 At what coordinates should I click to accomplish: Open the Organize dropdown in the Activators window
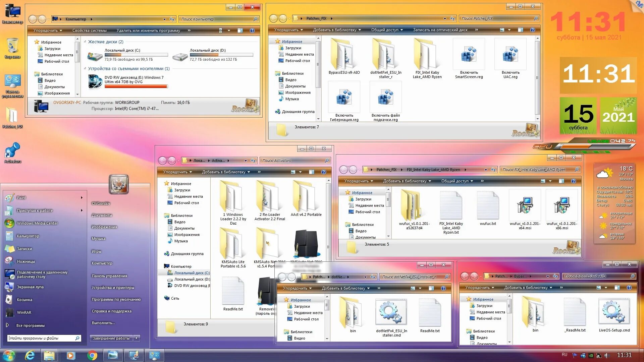click(177, 172)
